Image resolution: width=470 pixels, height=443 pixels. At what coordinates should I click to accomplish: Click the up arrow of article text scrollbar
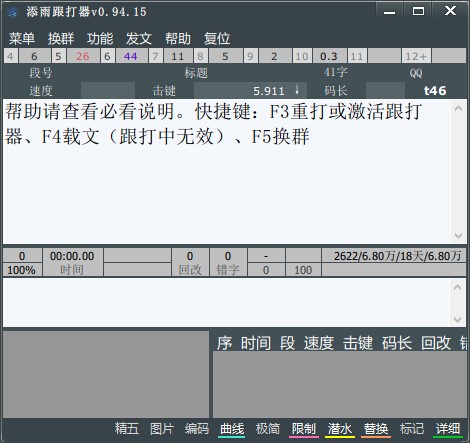tap(458, 108)
